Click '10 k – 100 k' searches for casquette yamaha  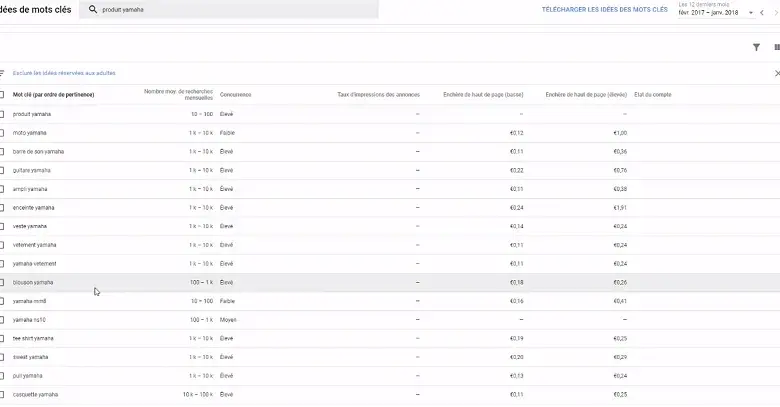(197, 395)
